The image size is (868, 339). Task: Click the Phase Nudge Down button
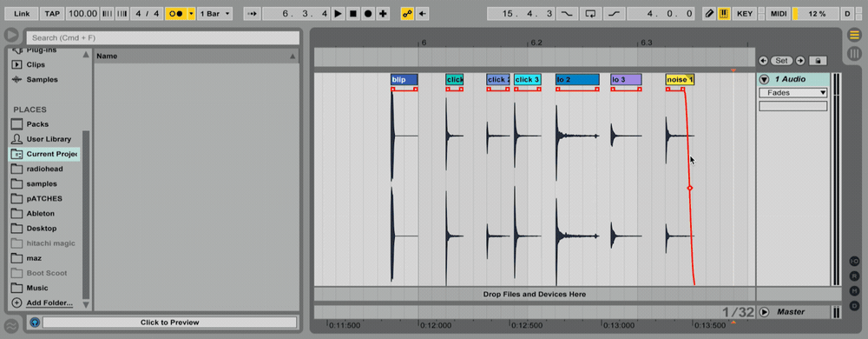click(108, 14)
